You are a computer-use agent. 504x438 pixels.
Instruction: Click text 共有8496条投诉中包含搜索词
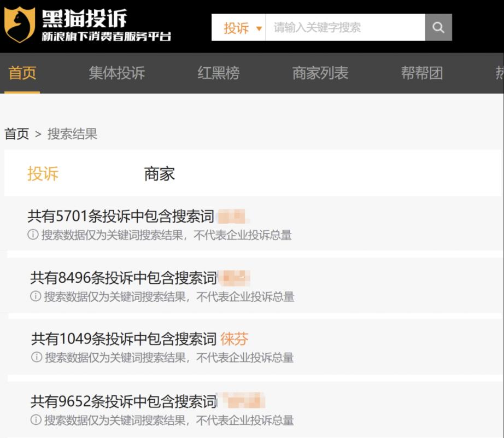click(x=124, y=278)
